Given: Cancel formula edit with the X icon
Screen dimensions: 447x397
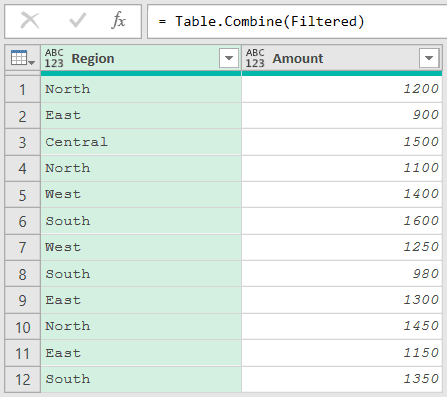Looking at the screenshot, I should point(30,21).
